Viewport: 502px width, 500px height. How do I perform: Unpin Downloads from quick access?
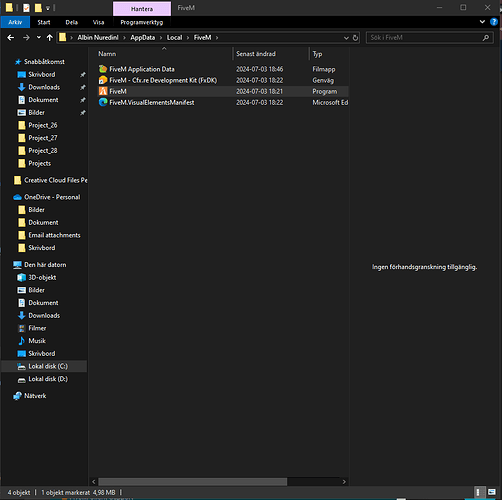tap(83, 87)
